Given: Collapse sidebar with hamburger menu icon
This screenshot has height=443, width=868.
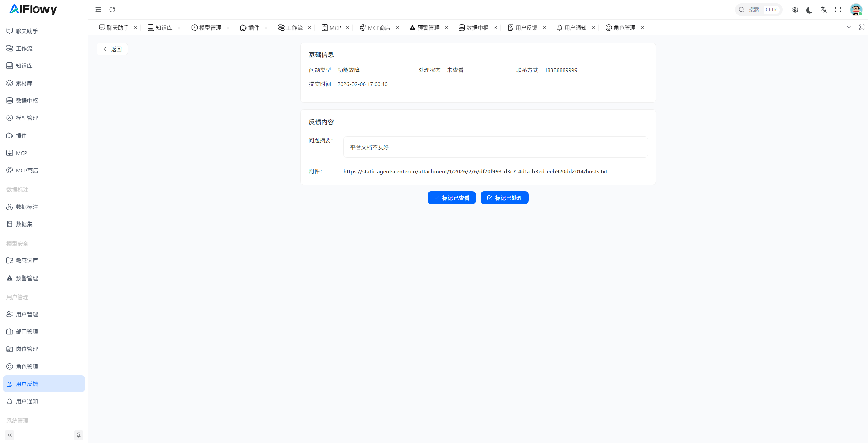Looking at the screenshot, I should coord(98,9).
